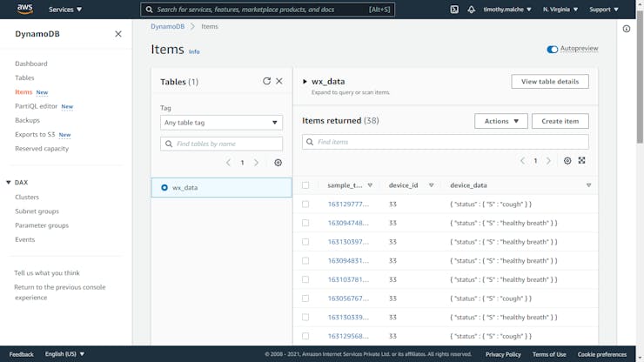Check the row for item 163129568
The width and height of the screenshot is (644, 362).
click(x=305, y=336)
